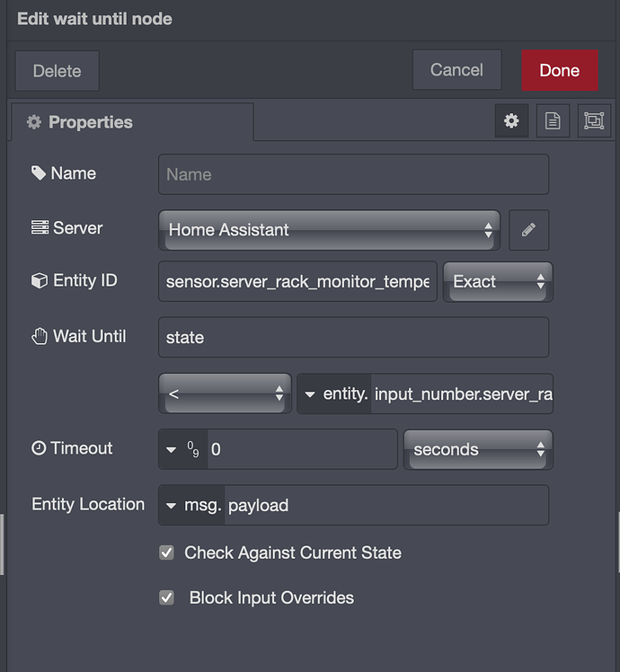
Task: Open the seconds timeout unit dropdown
Action: [478, 449]
